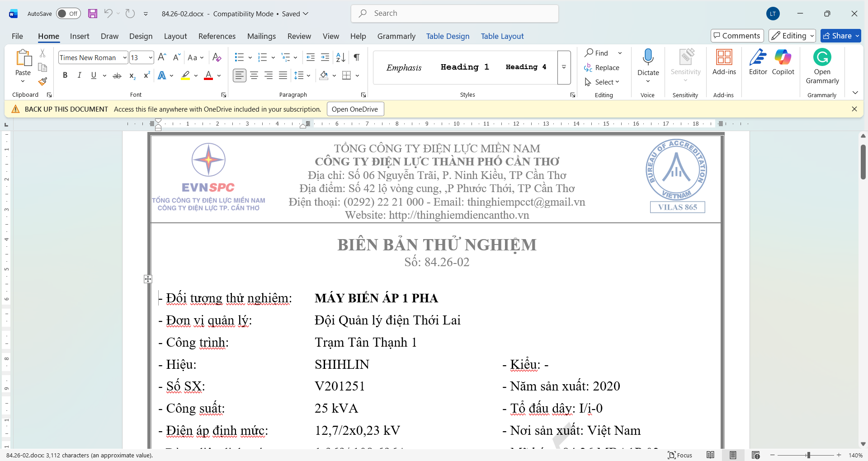Toggle the Underline button

(x=94, y=75)
